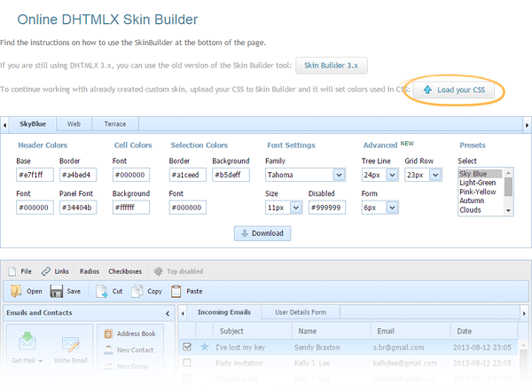Image resolution: width=532 pixels, height=392 pixels.
Task: Open the Checkboxes menu
Action: [125, 271]
